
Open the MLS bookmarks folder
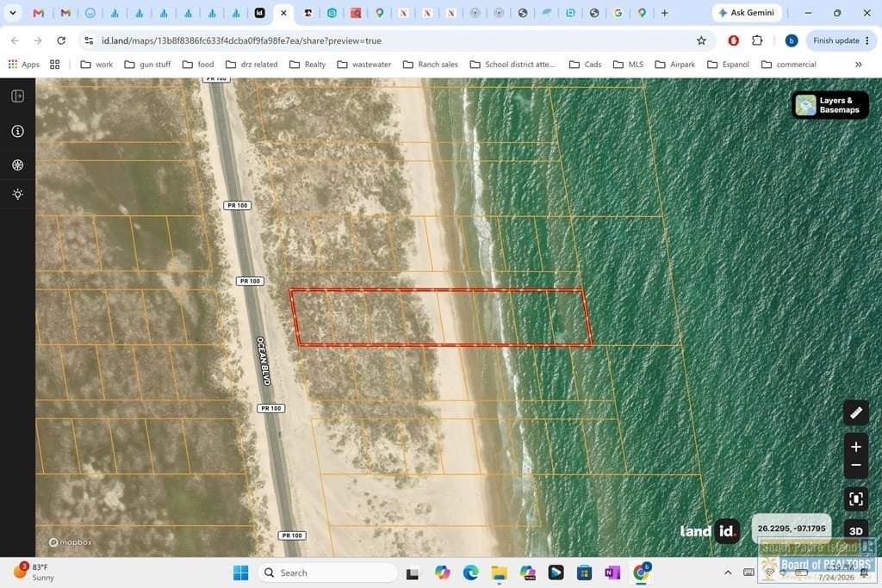tap(628, 64)
